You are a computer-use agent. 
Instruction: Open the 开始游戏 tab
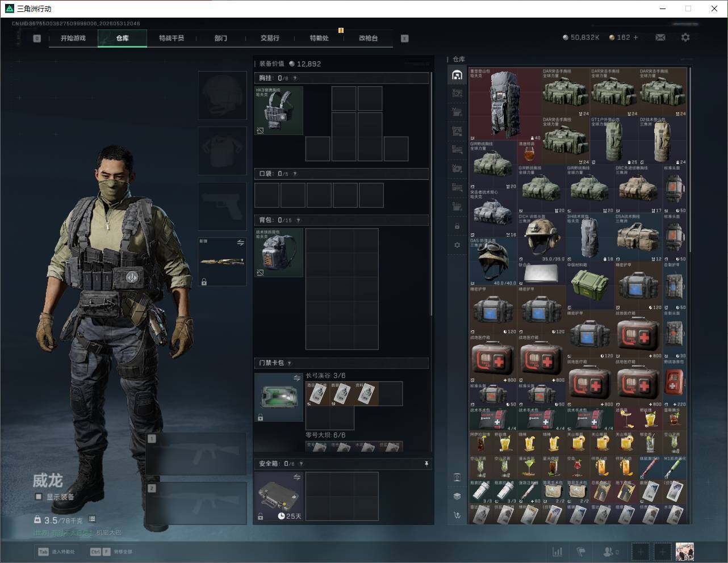point(73,38)
